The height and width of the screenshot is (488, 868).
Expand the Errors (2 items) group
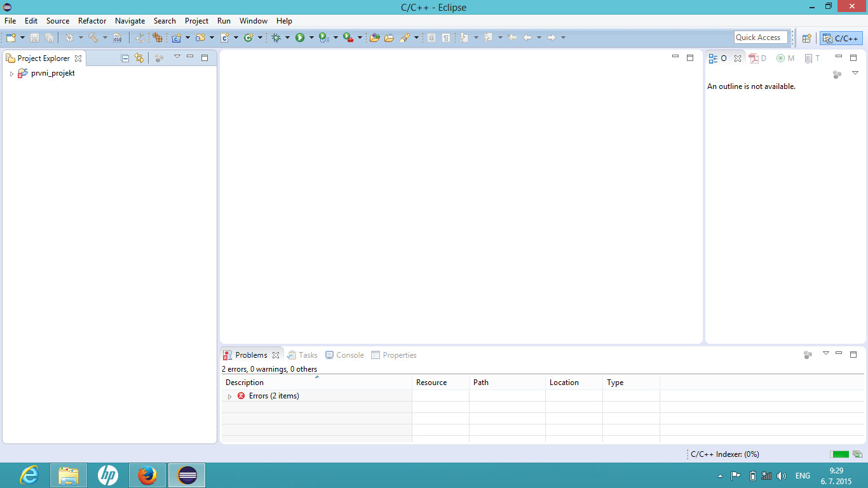[229, 396]
